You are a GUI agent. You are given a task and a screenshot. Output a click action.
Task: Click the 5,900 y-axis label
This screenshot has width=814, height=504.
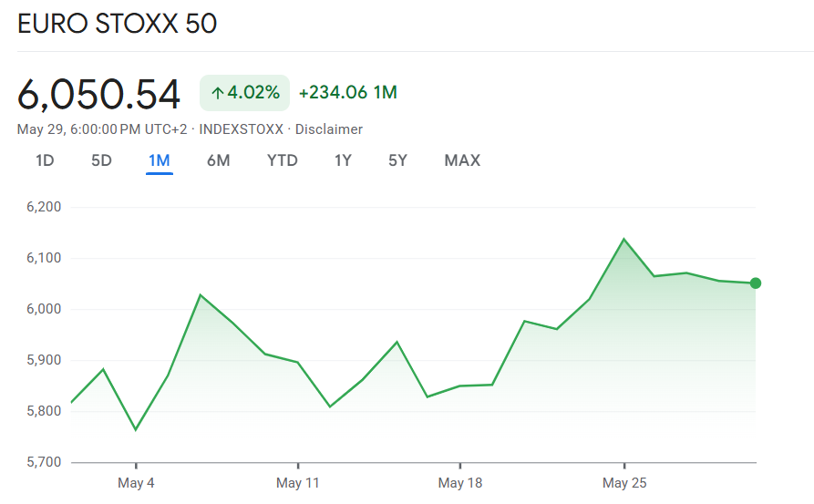pos(44,360)
